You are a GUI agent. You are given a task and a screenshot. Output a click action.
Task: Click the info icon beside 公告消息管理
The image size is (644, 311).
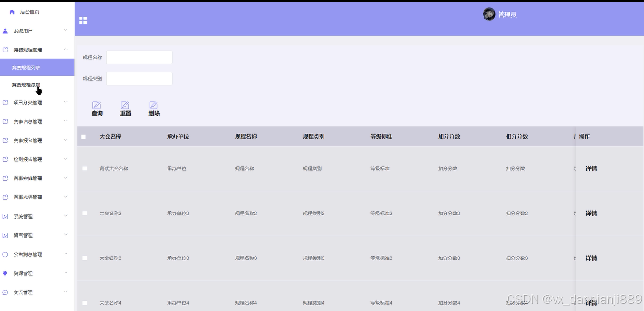coord(5,254)
